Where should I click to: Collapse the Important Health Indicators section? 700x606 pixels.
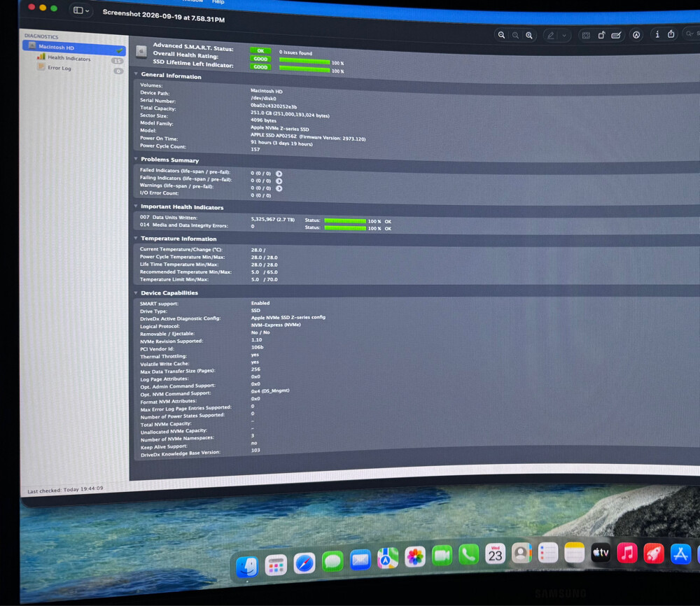[136, 206]
